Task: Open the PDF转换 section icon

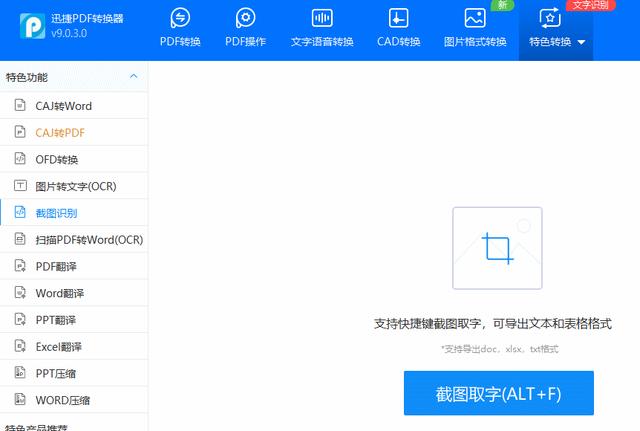Action: click(180, 18)
